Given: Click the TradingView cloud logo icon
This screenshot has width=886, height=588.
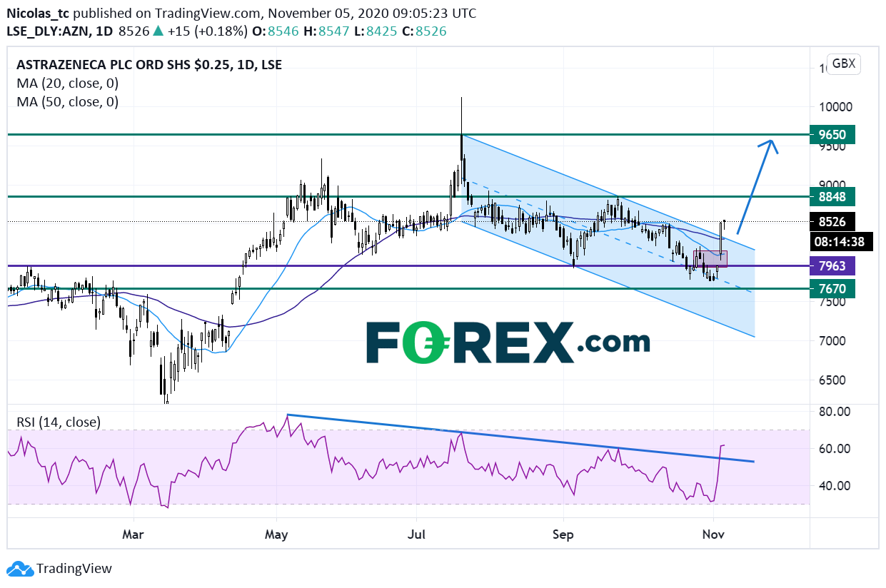Looking at the screenshot, I should (20, 569).
